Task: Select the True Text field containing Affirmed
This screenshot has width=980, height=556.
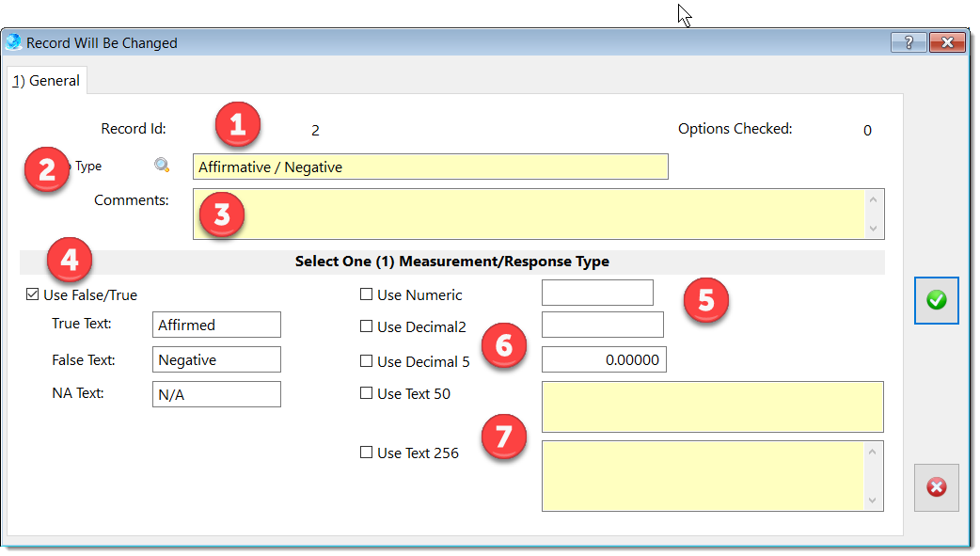Action: (216, 325)
